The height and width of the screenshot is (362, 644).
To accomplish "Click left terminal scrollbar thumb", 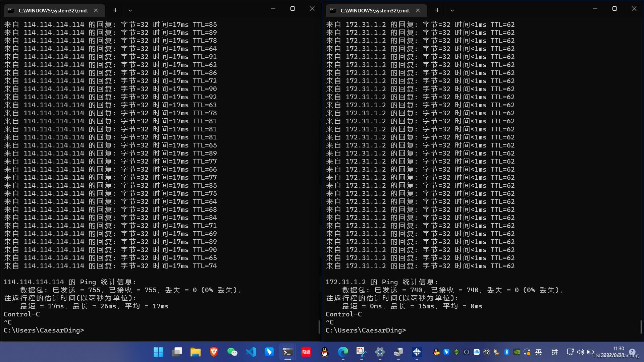I will pos(319,327).
